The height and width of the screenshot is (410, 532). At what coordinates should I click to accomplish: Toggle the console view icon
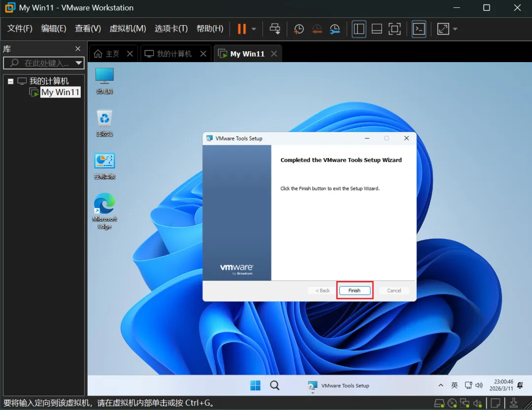[419, 29]
